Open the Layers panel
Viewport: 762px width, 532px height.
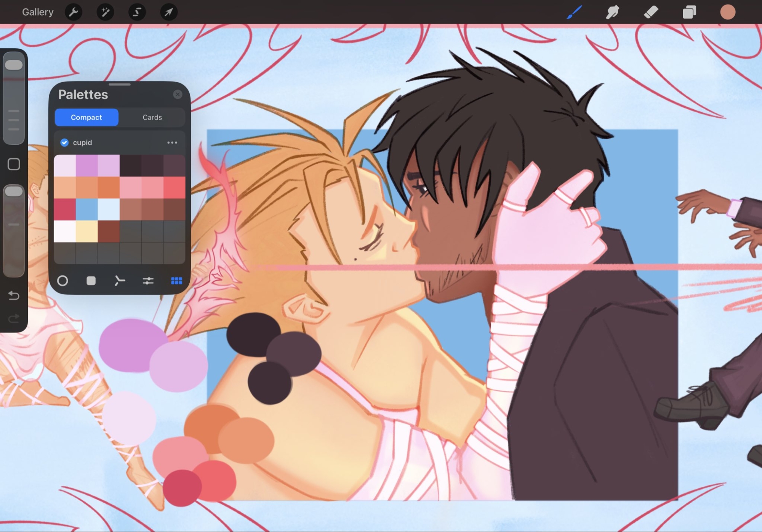[x=689, y=12]
